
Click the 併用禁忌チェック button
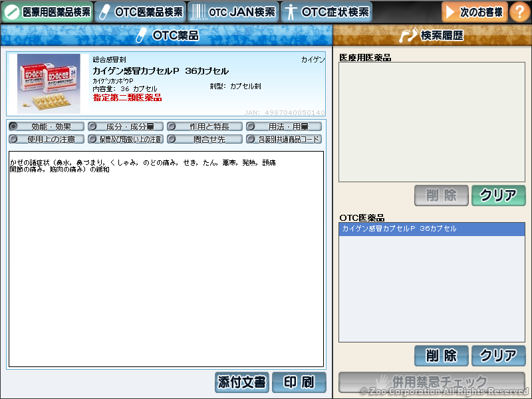[432, 382]
